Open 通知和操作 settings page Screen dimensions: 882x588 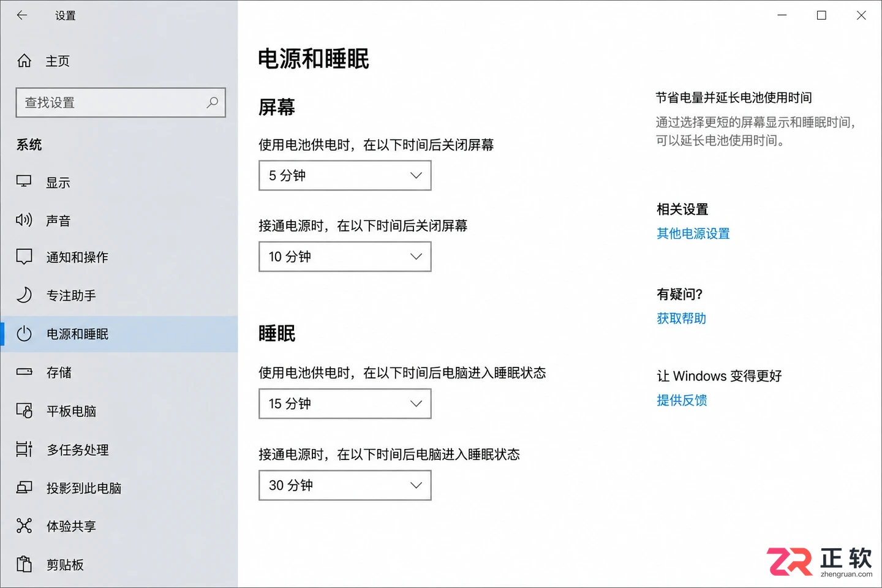click(119, 257)
